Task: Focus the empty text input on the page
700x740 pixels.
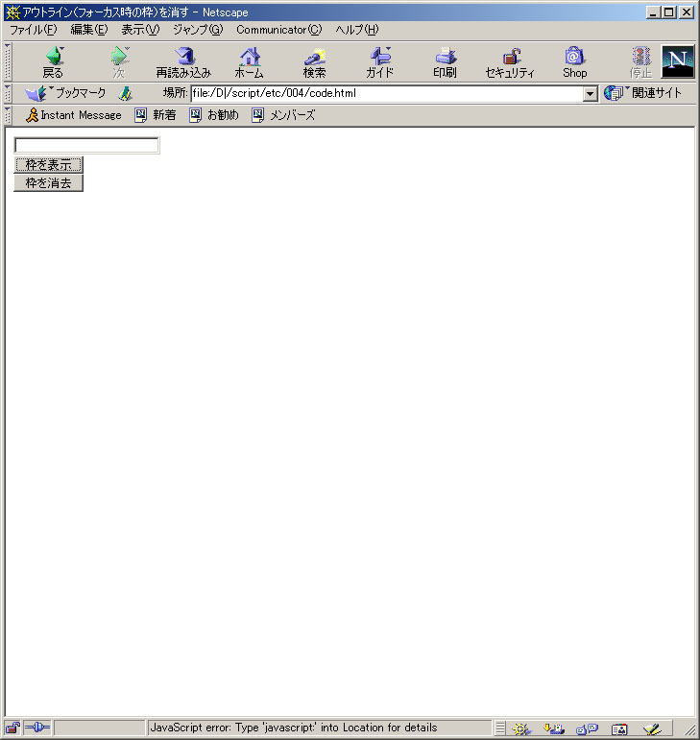Action: click(x=86, y=145)
